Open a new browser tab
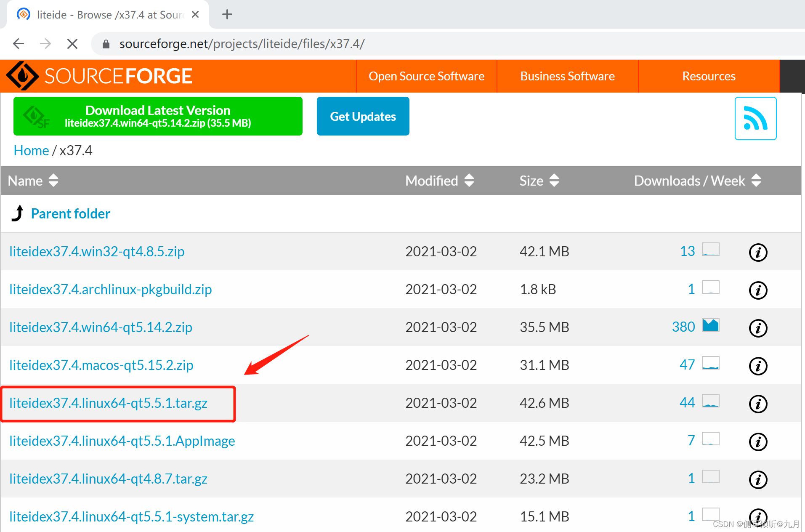This screenshot has width=805, height=532. click(227, 15)
